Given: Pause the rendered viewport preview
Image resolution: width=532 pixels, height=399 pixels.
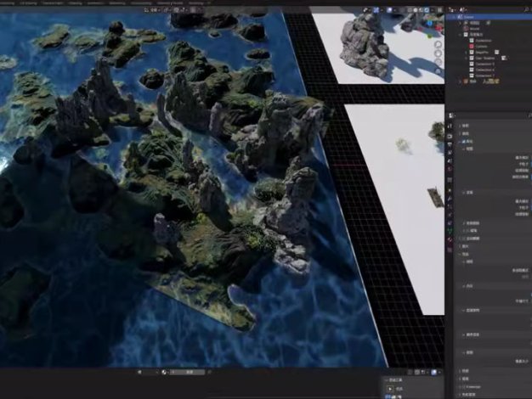Looking at the screenshot, I should pos(440,10).
